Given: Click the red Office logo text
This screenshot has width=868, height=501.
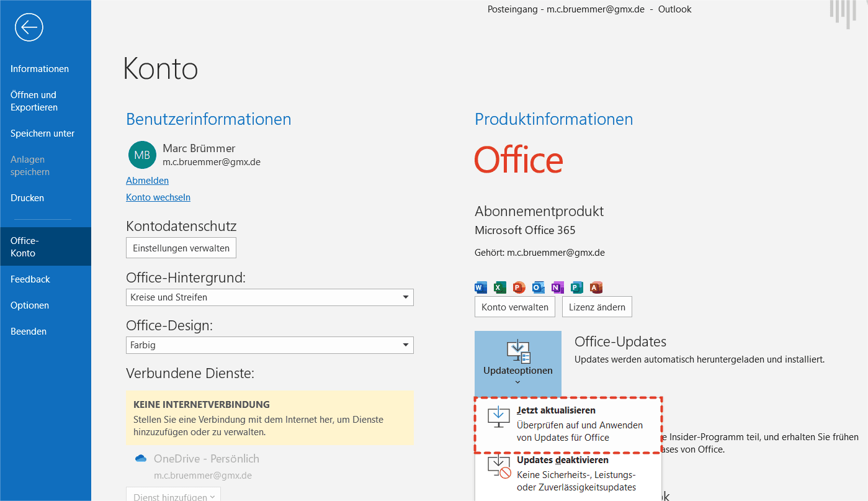Looking at the screenshot, I should (x=519, y=160).
